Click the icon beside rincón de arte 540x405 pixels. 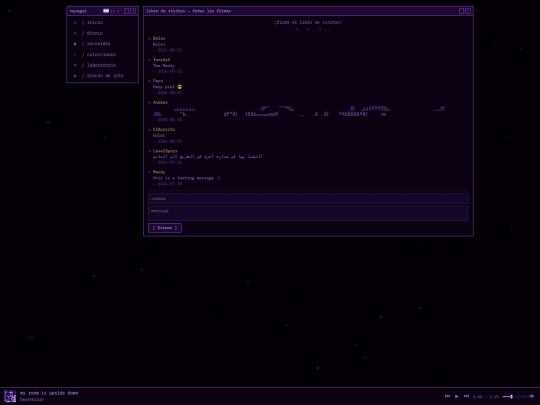tap(75, 76)
